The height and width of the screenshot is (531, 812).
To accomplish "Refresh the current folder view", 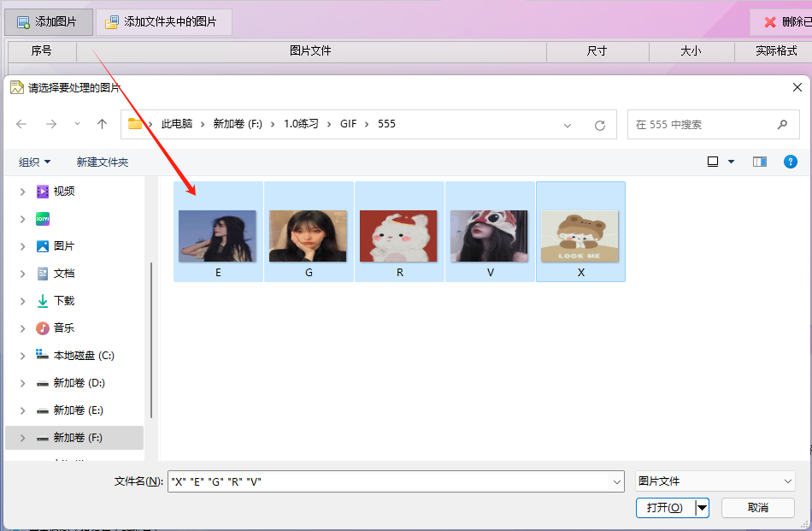I will pyautogui.click(x=600, y=125).
